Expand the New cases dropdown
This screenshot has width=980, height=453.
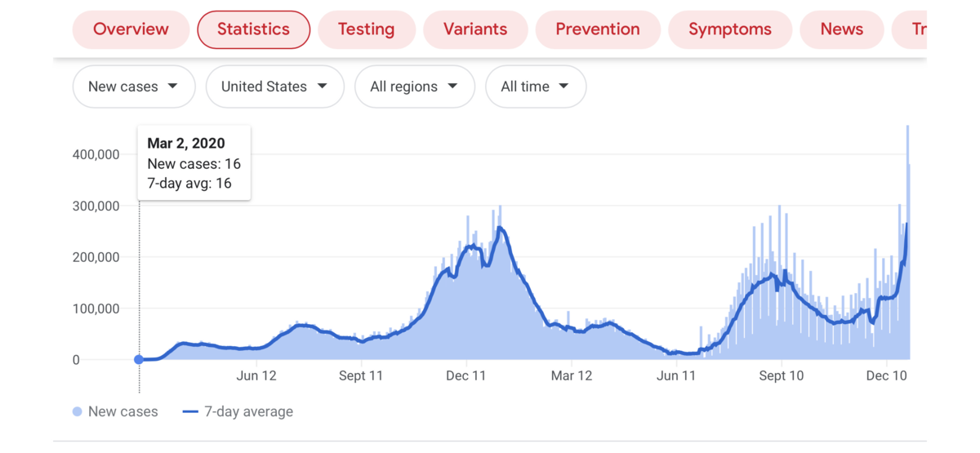click(x=133, y=87)
